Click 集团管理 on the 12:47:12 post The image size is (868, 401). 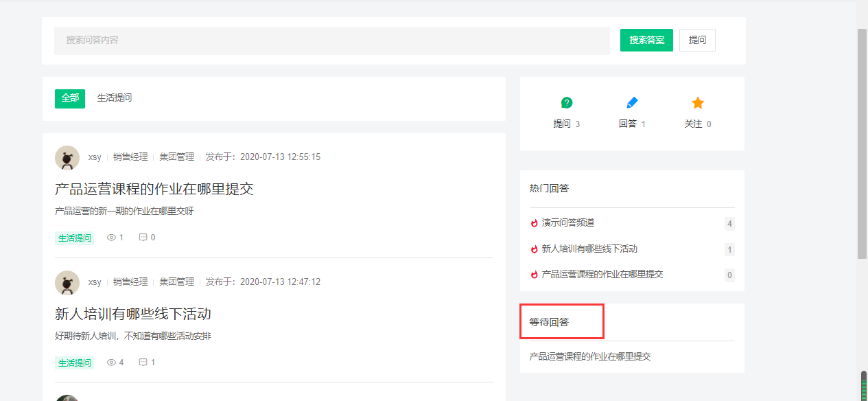(177, 282)
